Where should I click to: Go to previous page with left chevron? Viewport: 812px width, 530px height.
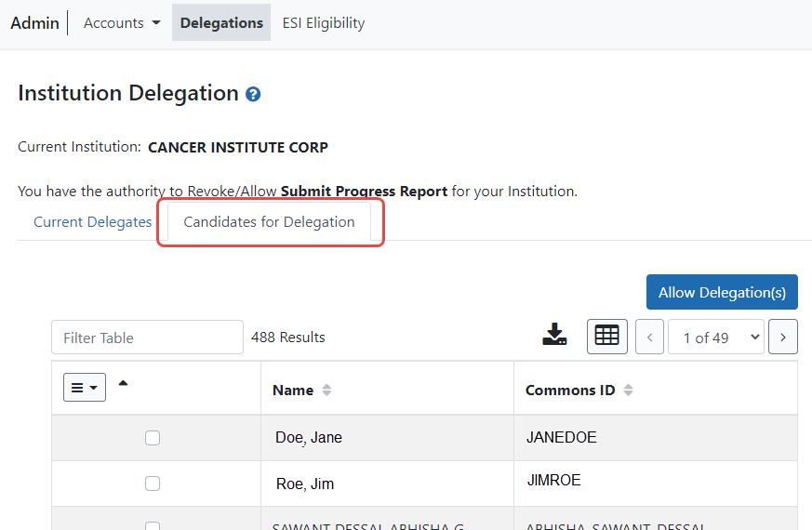(649, 338)
